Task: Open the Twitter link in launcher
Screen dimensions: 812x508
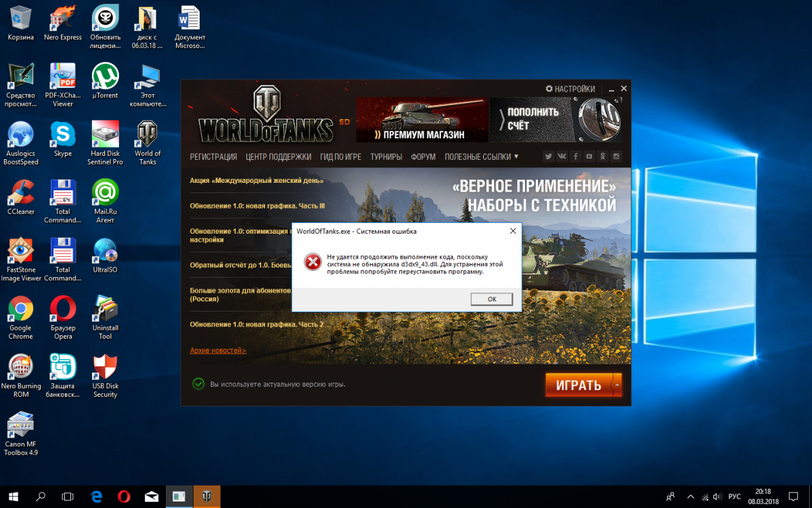Action: (549, 156)
